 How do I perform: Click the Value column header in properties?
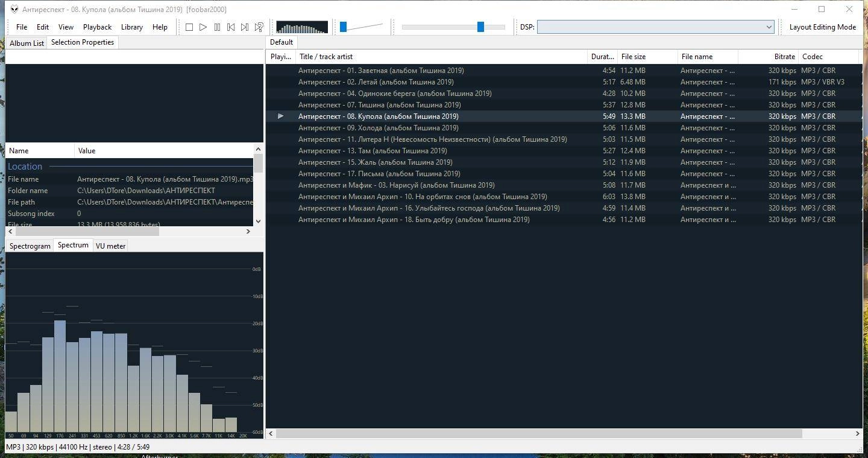[x=164, y=151]
